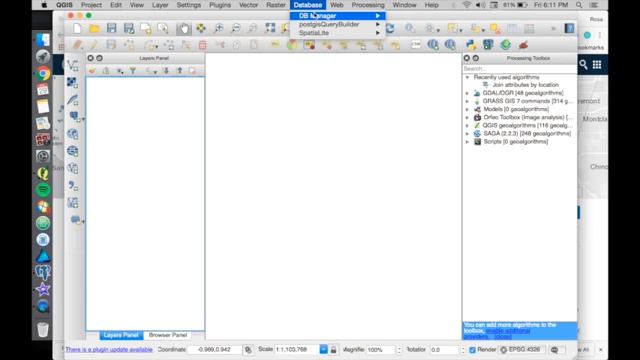
Task: Toggle mouse extents display beside coordinate field
Action: tap(248, 350)
